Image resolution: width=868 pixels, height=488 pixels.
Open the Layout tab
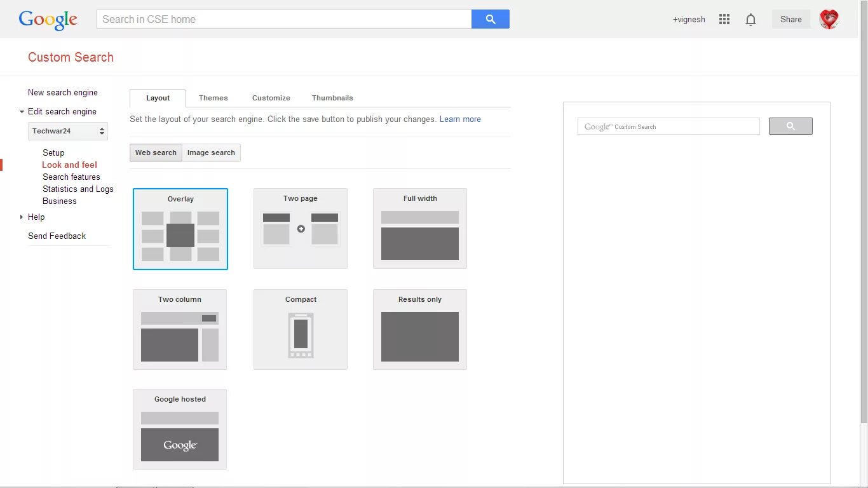click(x=158, y=98)
